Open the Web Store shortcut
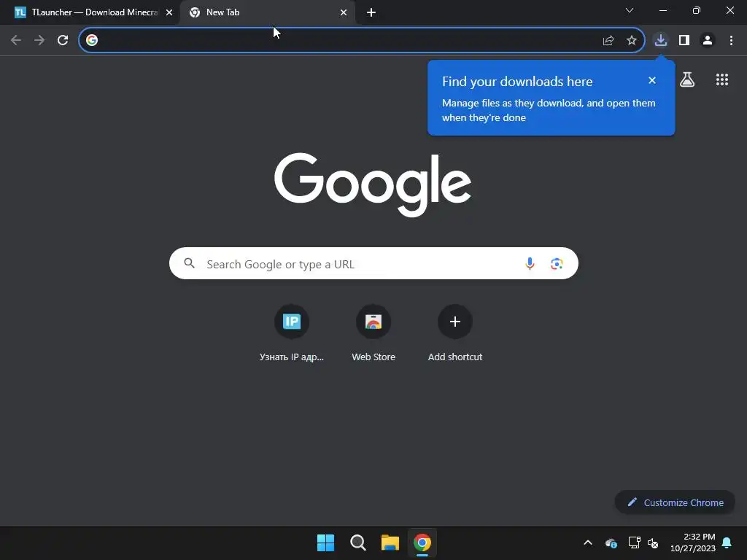The image size is (747, 560). click(x=373, y=333)
